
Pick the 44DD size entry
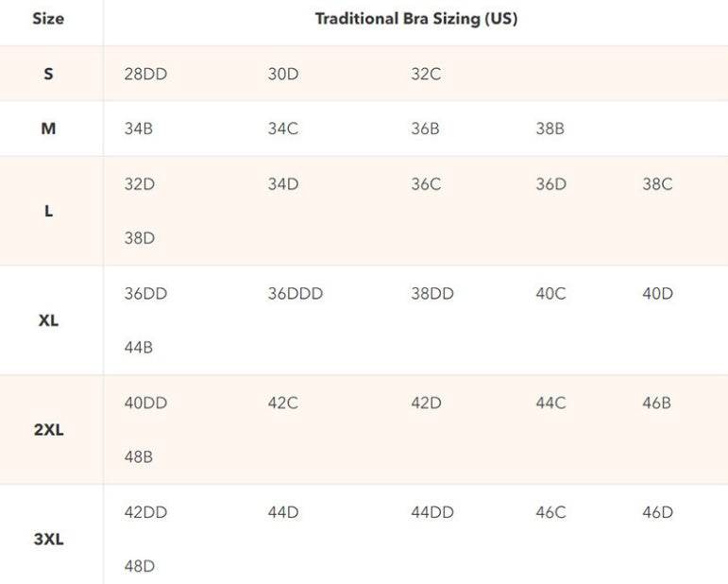click(432, 513)
